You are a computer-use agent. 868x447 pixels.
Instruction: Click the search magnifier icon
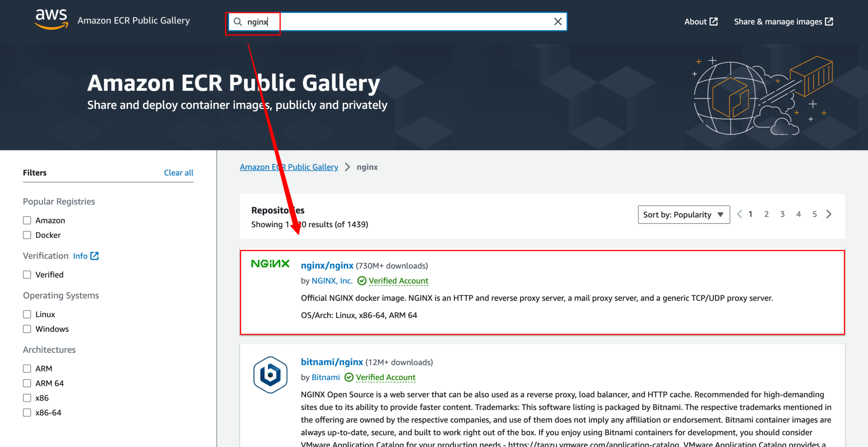(237, 22)
